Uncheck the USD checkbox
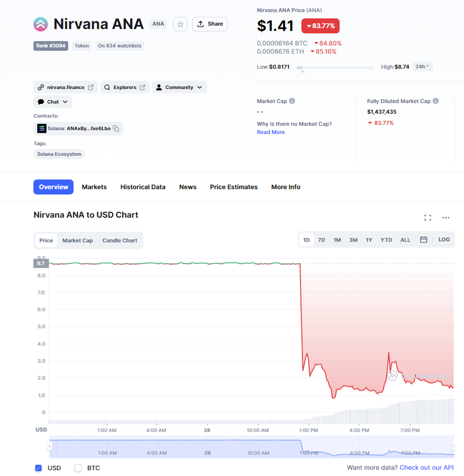Viewport: 464px width, 476px height. point(39,468)
